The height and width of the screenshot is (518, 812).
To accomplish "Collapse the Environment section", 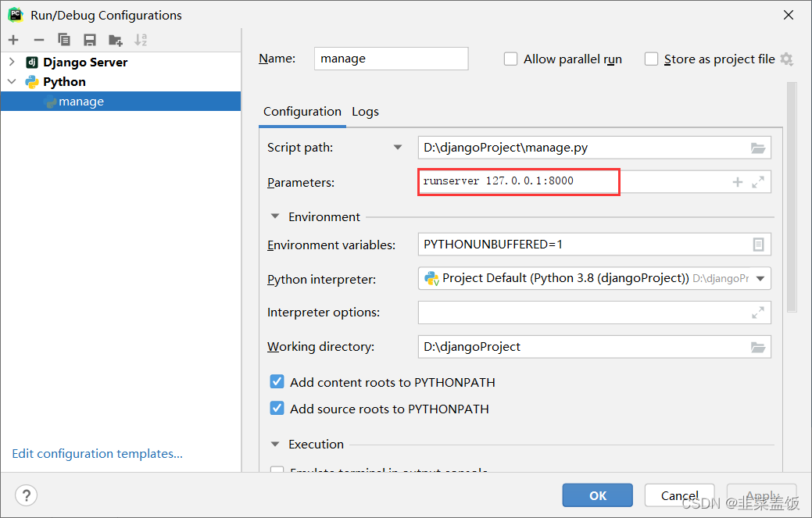I will [x=274, y=216].
